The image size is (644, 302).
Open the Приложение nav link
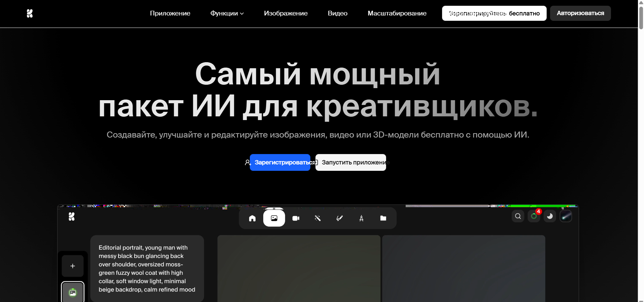(170, 13)
